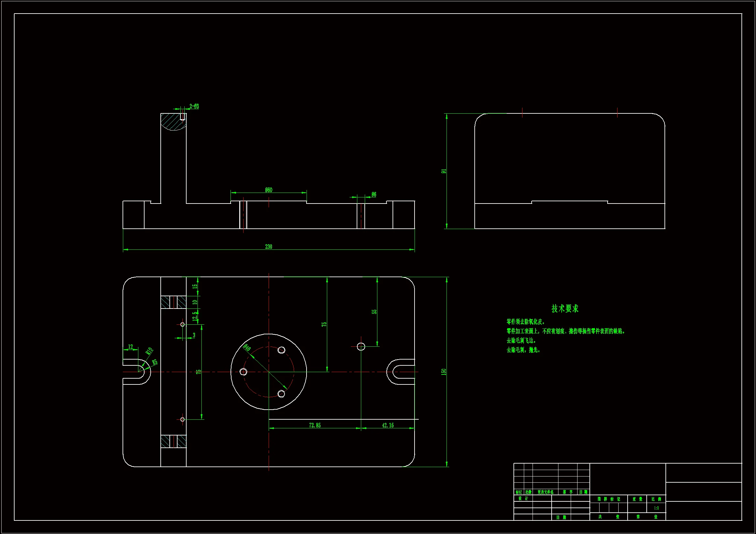Click the R5 radius annotation
Viewport: 756px width, 534px height.
[x=155, y=362]
